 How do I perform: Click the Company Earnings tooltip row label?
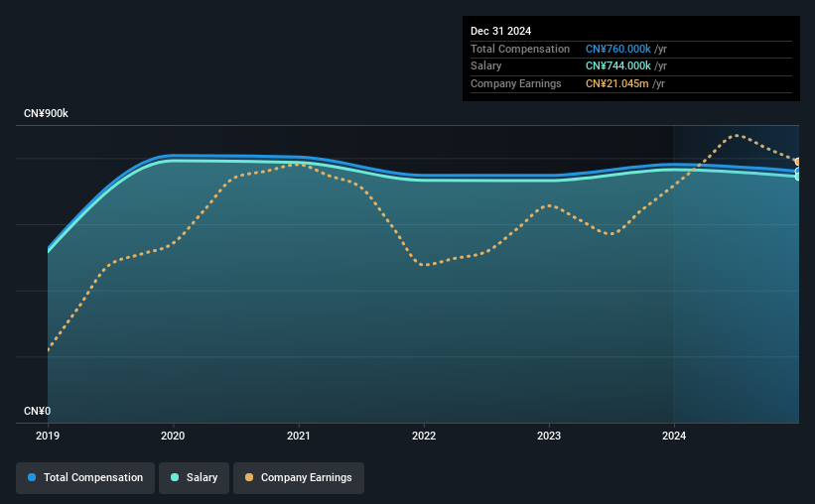click(x=516, y=83)
